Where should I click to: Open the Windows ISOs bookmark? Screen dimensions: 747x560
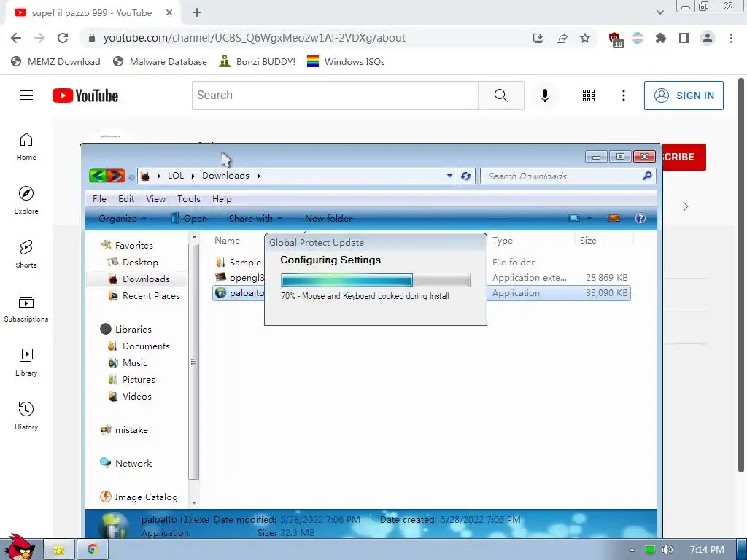(x=346, y=61)
